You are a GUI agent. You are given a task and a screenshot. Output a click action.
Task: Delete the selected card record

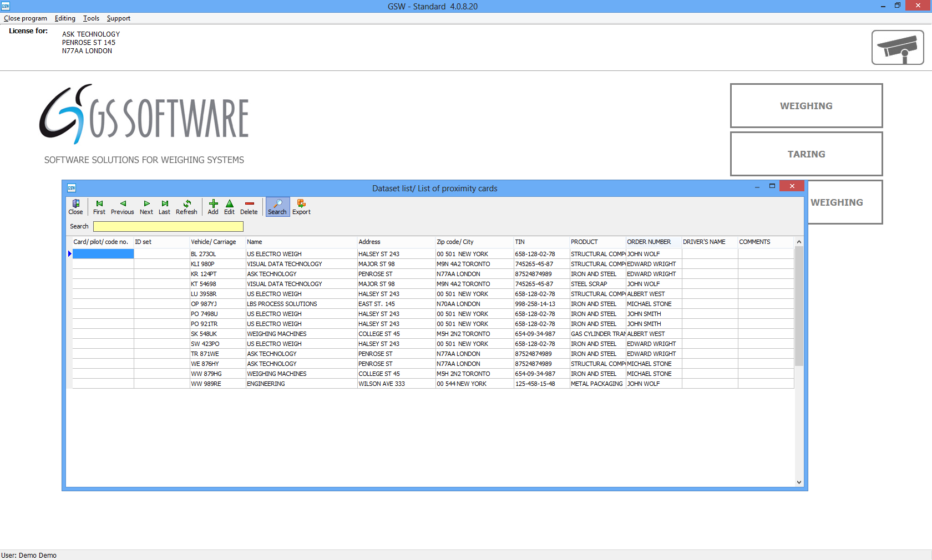[x=249, y=207]
